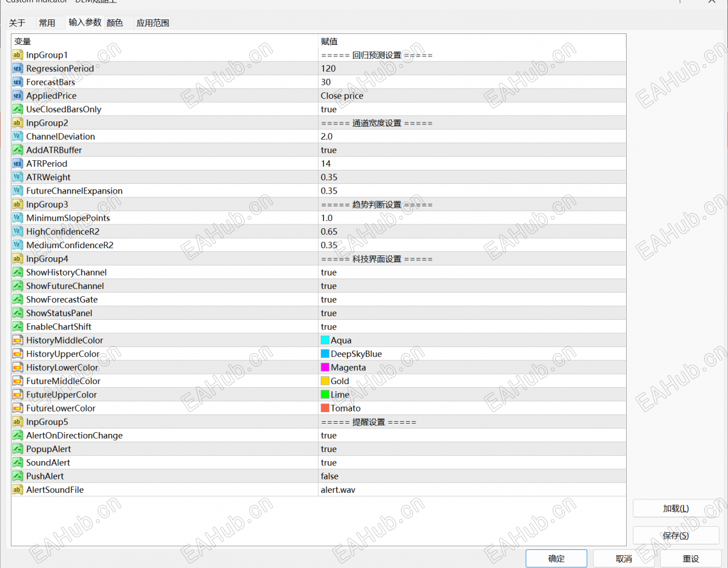Click the UseClosedBarsOnly boolean icon
Viewport: 728px width, 568px height.
pyautogui.click(x=18, y=109)
